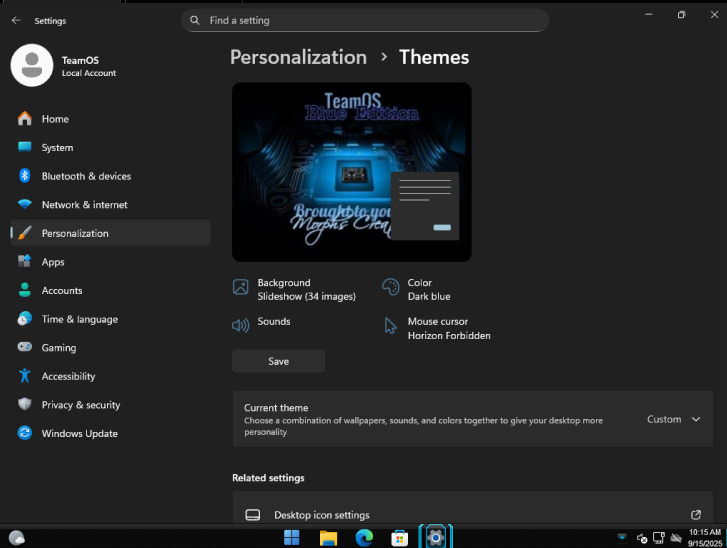Screen dimensions: 727x548
Task: Click the Sounds speaker icon
Action: tap(241, 325)
